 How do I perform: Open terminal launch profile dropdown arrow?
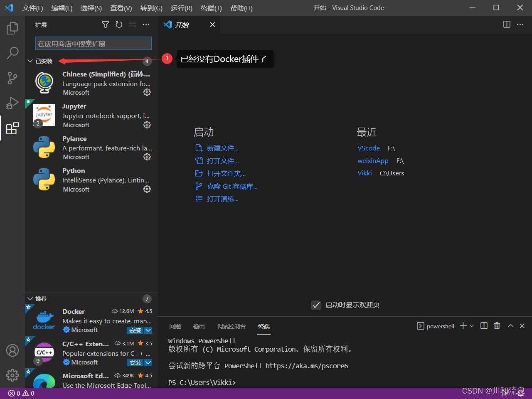click(x=472, y=326)
